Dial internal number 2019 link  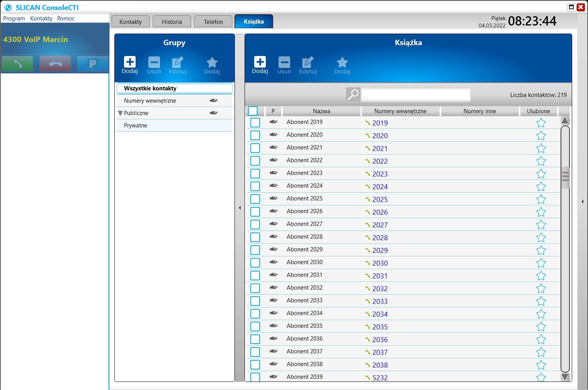click(x=380, y=123)
